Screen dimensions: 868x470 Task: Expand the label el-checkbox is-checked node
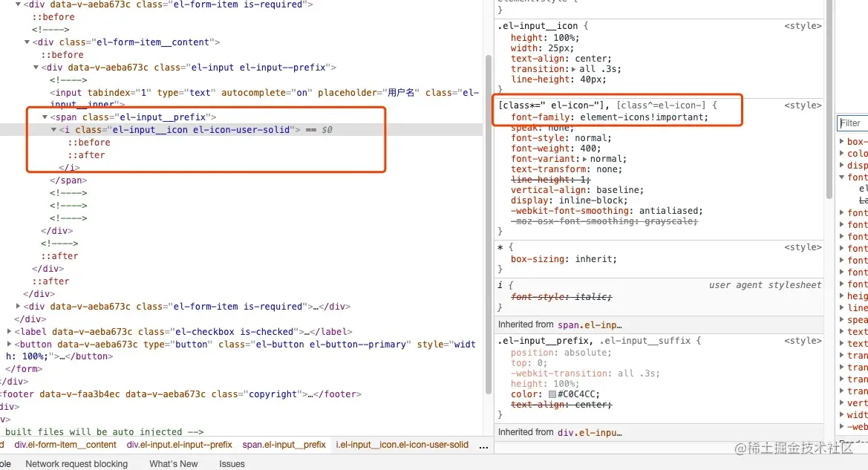point(9,332)
